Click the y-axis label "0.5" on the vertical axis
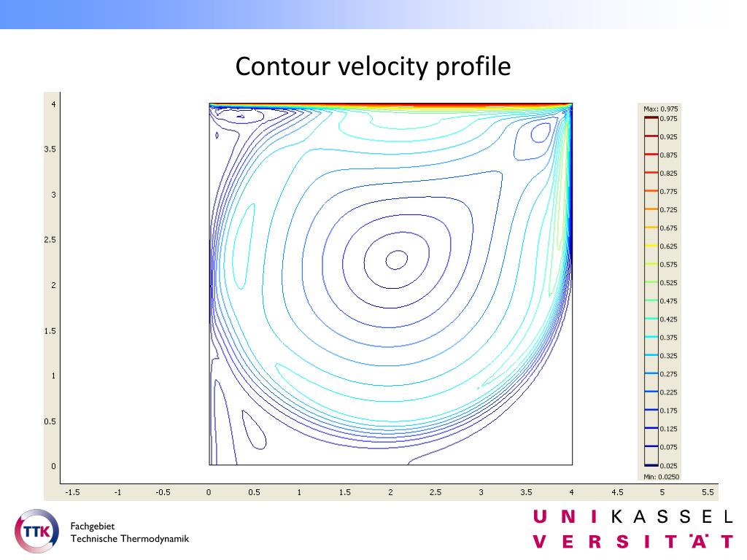The height and width of the screenshot is (560, 747). [x=50, y=421]
